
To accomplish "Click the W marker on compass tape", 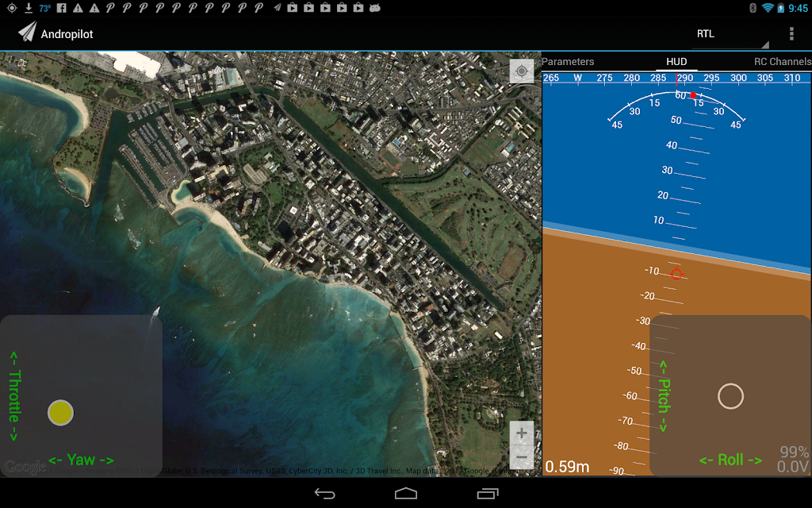I will pyautogui.click(x=578, y=78).
